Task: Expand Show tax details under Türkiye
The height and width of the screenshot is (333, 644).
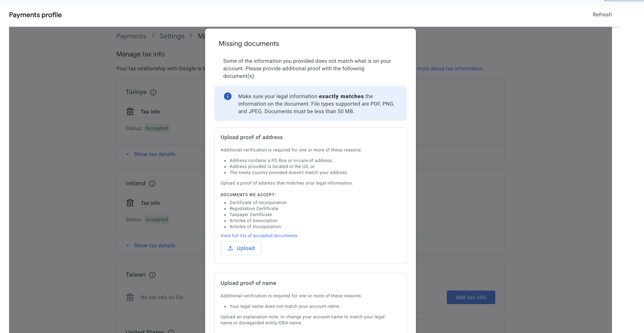Action: pyautogui.click(x=155, y=154)
